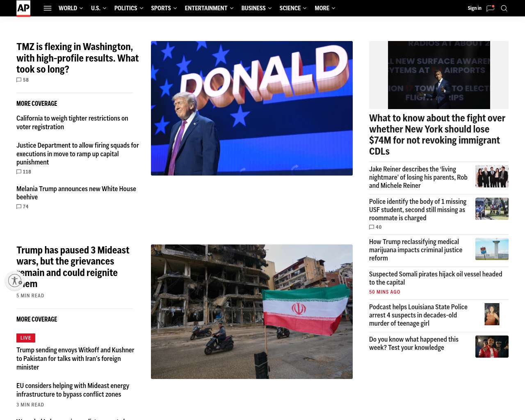Click the '3 MIN READ' label

(x=30, y=405)
